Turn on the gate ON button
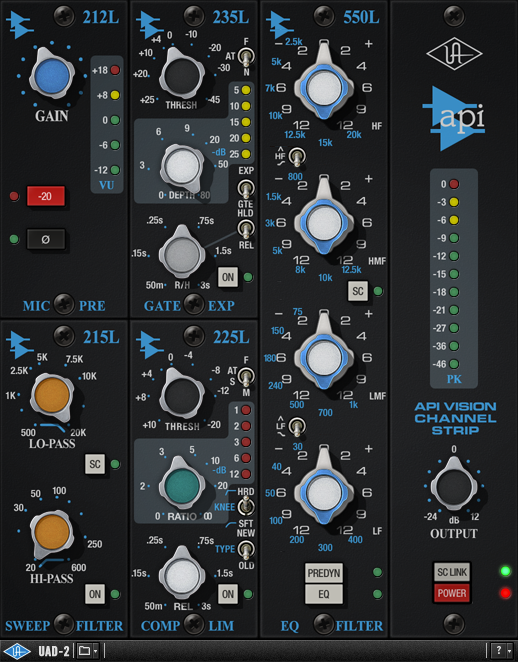The image size is (518, 662). click(x=228, y=277)
